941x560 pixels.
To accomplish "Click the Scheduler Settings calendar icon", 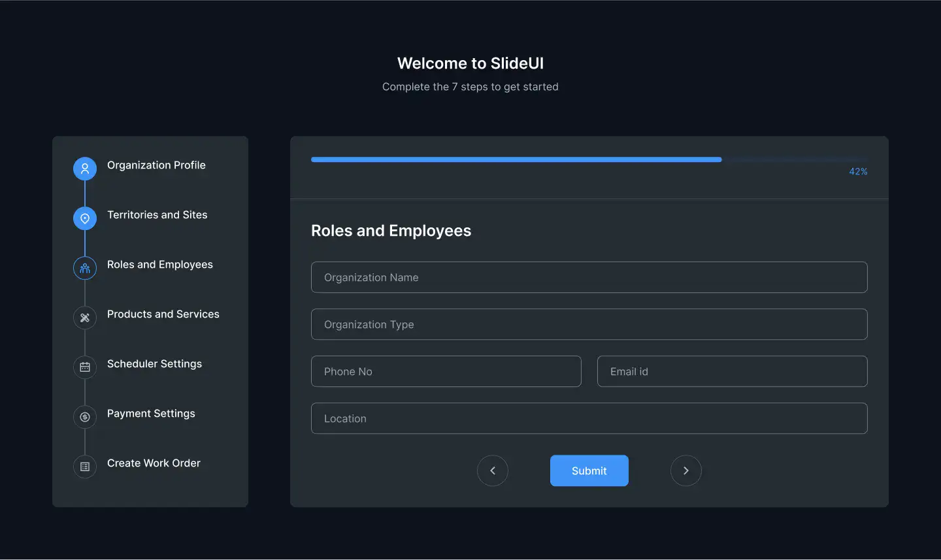I will [85, 367].
